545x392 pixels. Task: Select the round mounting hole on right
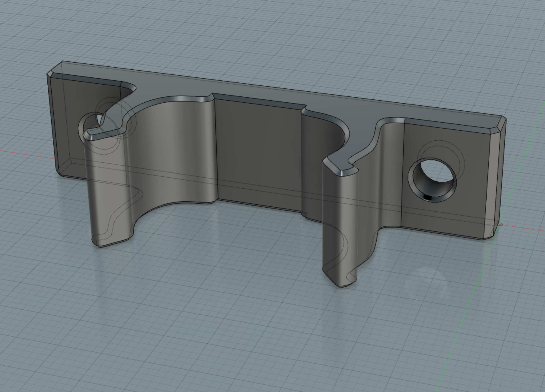[x=432, y=180]
